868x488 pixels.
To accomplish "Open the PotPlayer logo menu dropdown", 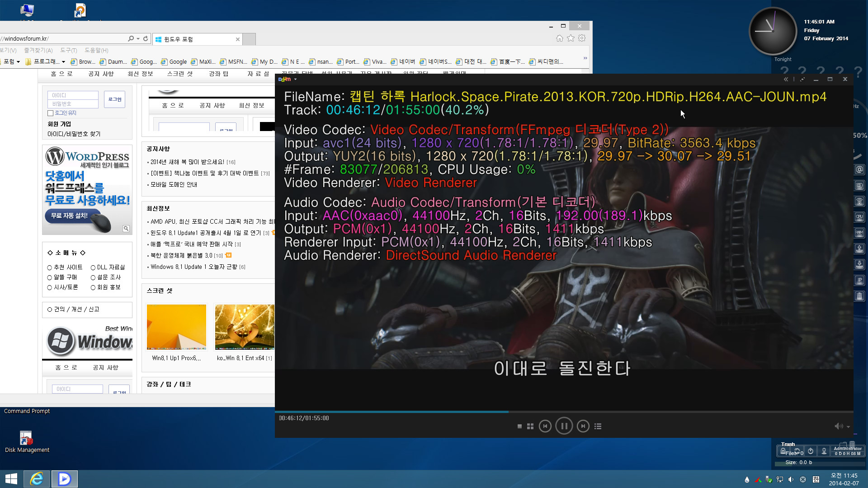I will 288,79.
